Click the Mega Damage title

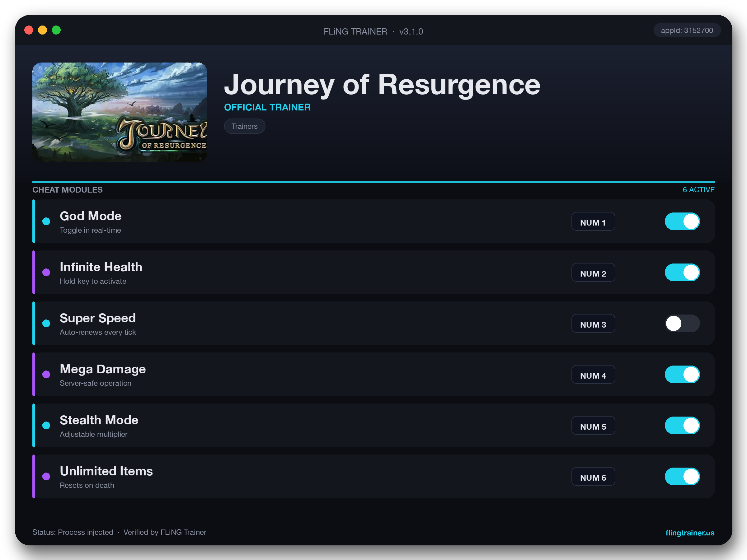[103, 369]
